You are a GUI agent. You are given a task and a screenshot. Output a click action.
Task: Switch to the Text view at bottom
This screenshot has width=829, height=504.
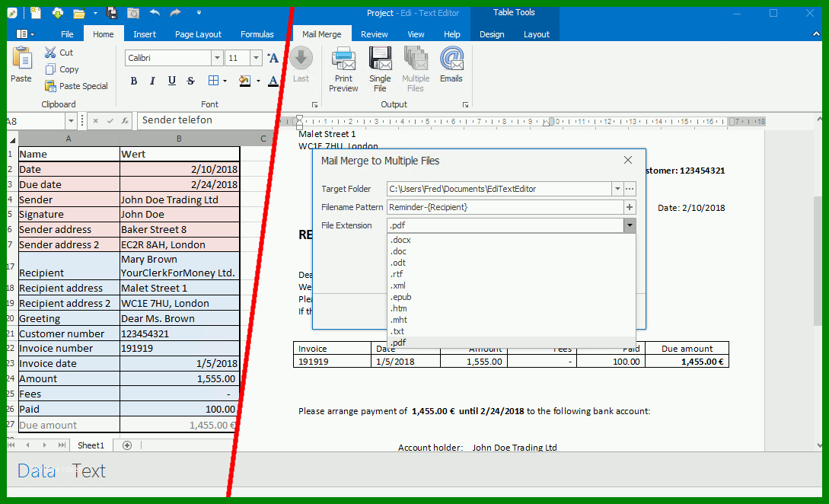(89, 471)
